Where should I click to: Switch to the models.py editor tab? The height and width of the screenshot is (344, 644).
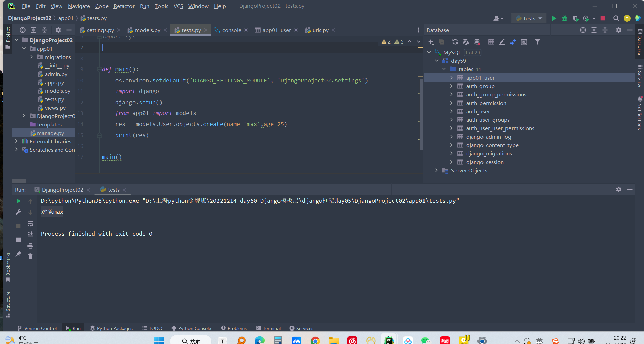pos(147,30)
